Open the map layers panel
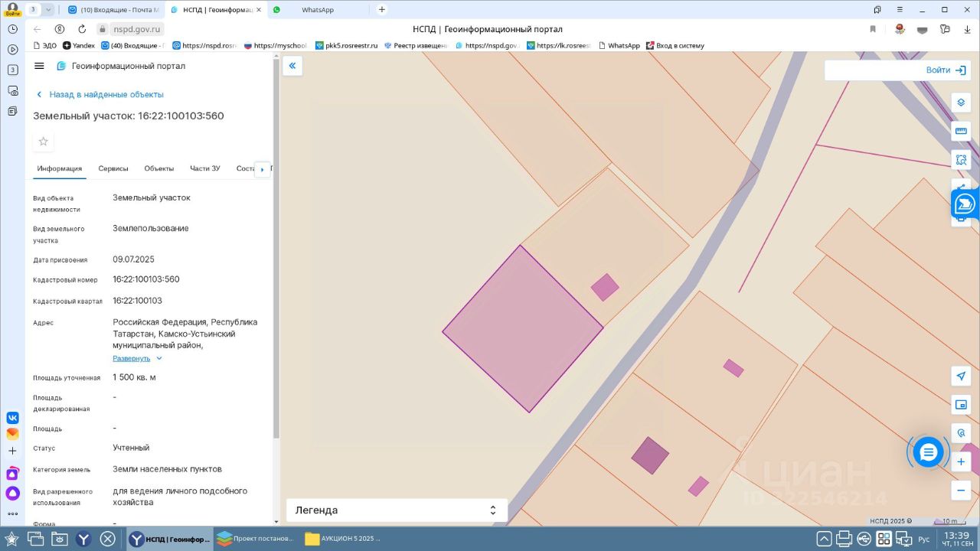This screenshot has width=980, height=551. coord(961,103)
